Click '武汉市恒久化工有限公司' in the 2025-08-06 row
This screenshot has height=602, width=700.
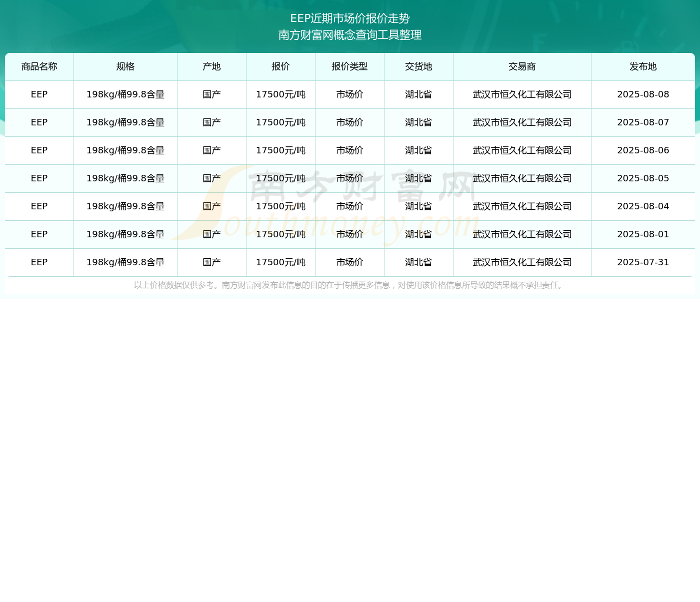point(522,150)
